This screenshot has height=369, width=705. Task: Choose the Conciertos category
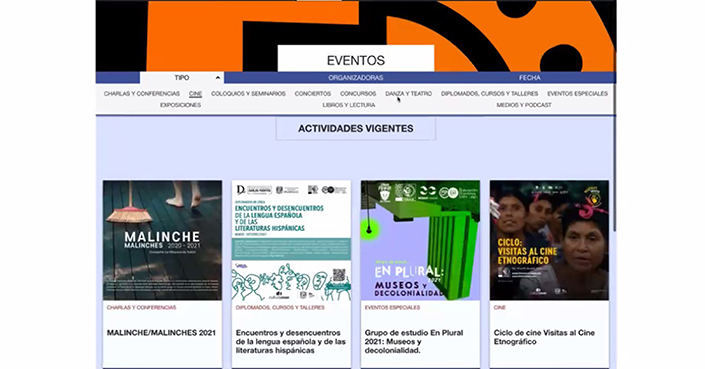click(x=312, y=93)
